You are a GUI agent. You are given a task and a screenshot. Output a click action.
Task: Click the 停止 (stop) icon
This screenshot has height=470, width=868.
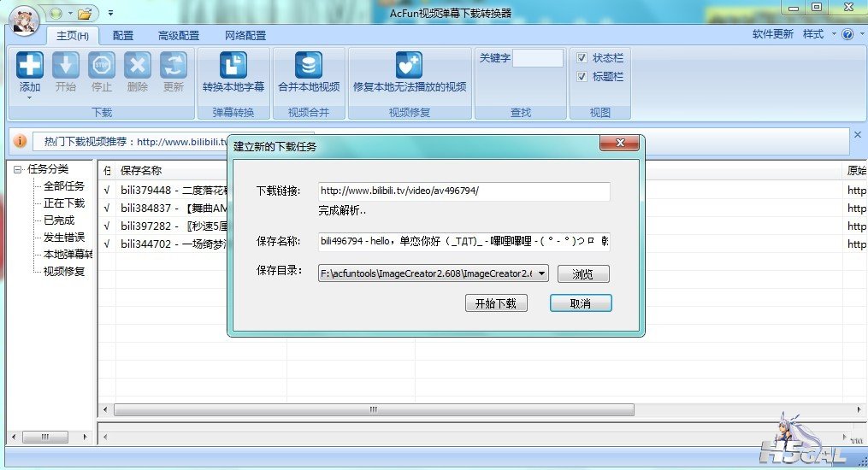101,65
